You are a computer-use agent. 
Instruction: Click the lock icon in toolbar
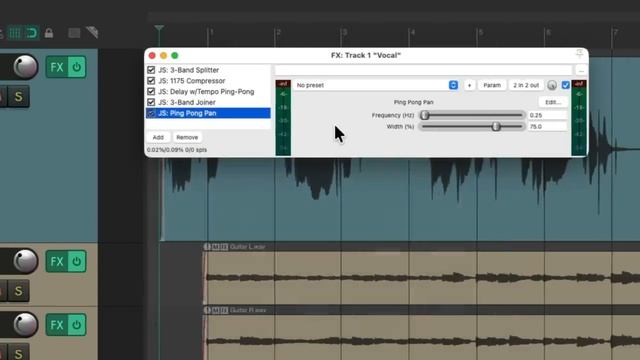[49, 33]
